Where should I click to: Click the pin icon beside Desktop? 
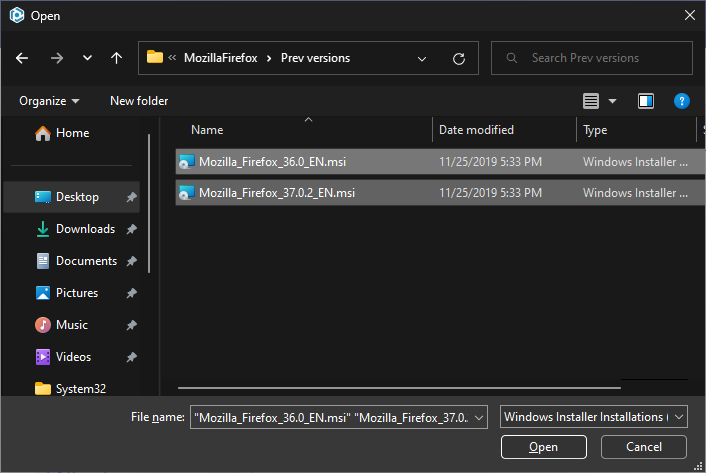[x=131, y=197]
